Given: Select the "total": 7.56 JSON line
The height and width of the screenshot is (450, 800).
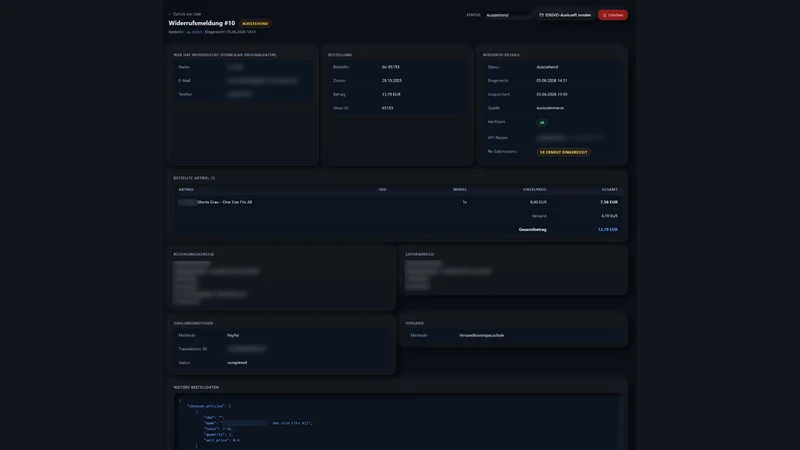Looking at the screenshot, I should pos(218,429).
